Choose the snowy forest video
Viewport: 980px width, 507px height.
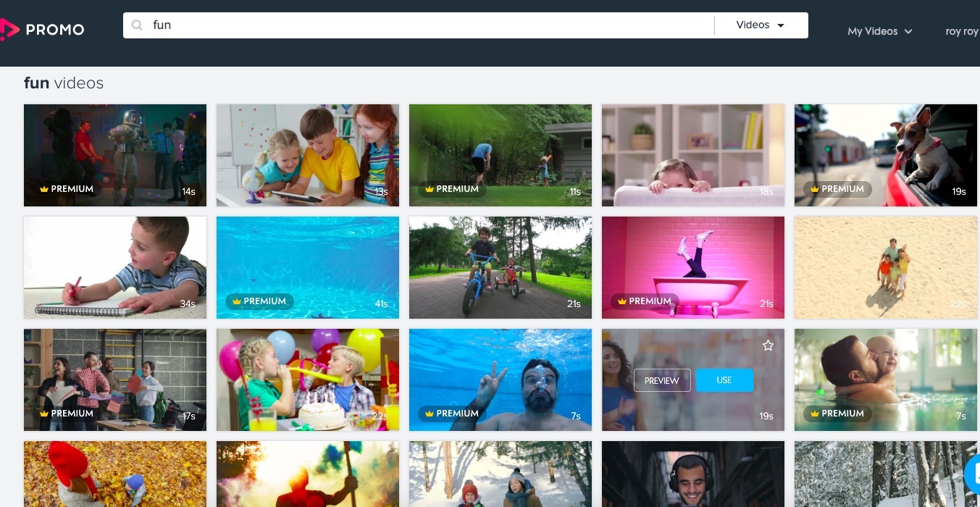(x=886, y=474)
